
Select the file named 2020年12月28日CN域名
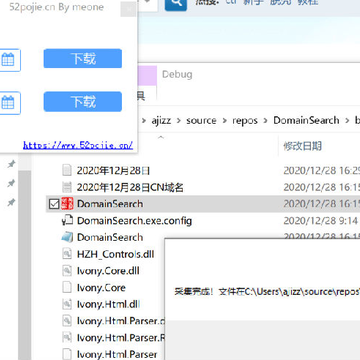click(130, 187)
